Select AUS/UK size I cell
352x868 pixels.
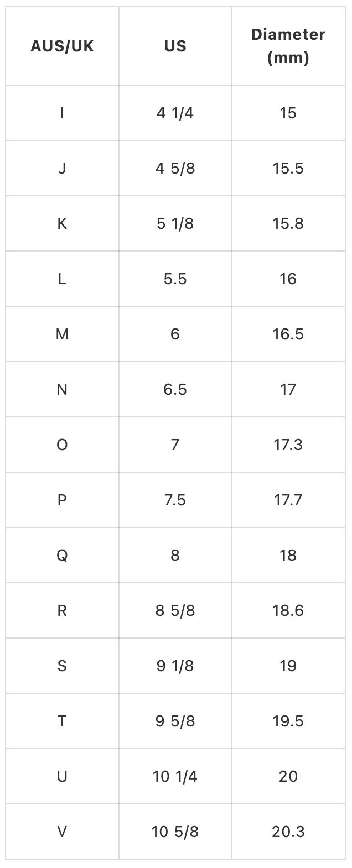[62, 113]
